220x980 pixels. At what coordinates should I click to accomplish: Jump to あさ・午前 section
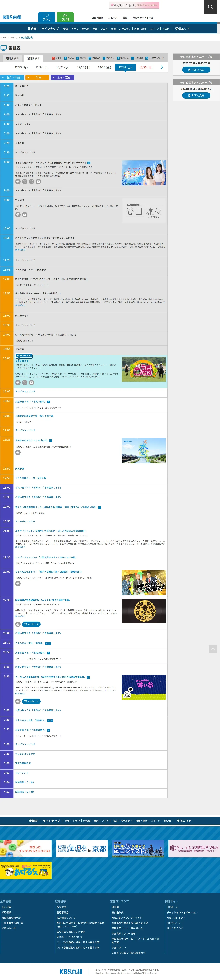pos(12,78)
